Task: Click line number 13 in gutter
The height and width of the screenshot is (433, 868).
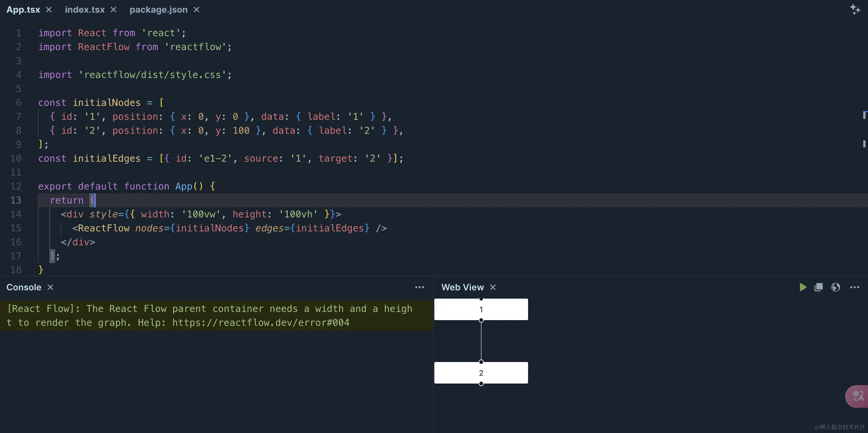Action: pos(16,200)
